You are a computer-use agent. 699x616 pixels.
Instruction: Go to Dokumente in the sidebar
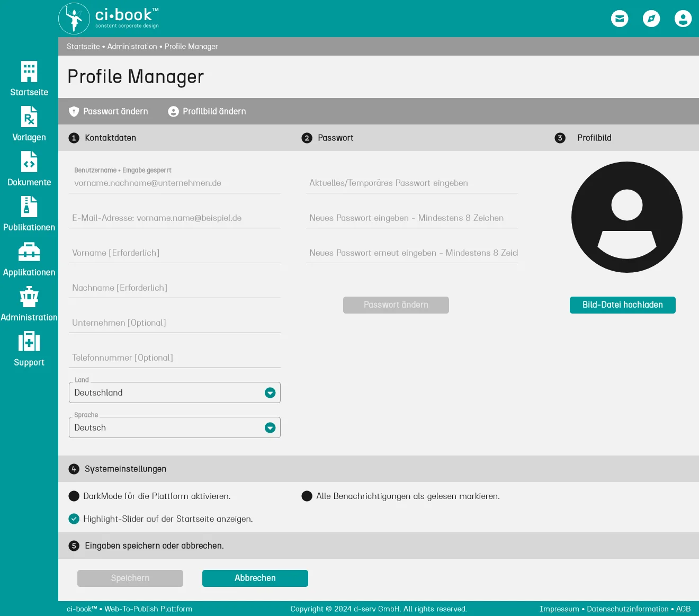pyautogui.click(x=29, y=162)
